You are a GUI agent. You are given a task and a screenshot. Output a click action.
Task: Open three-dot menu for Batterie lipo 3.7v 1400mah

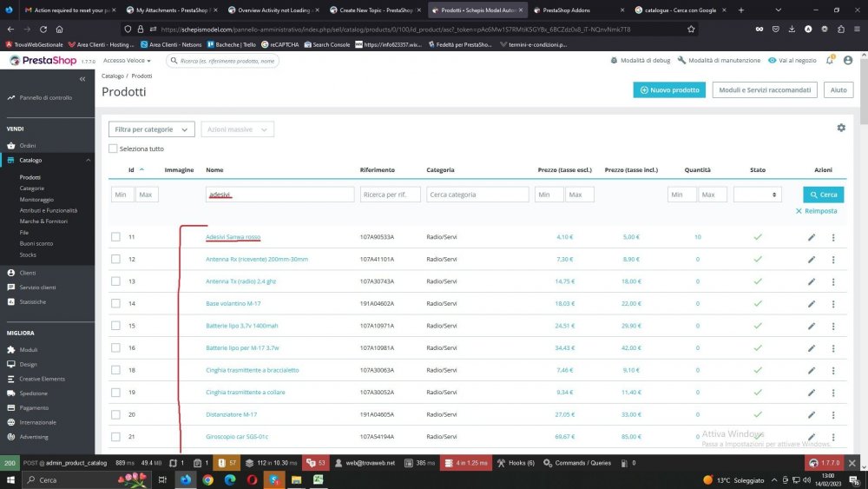[833, 326]
